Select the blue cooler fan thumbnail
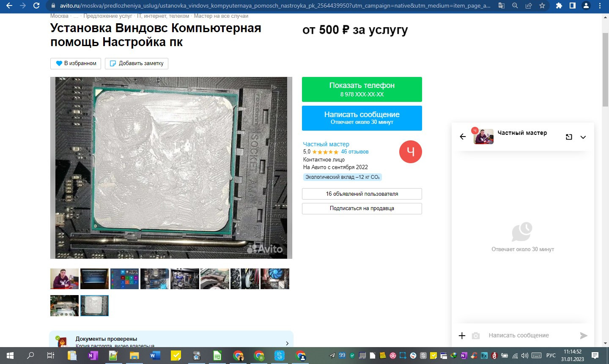 (x=275, y=279)
